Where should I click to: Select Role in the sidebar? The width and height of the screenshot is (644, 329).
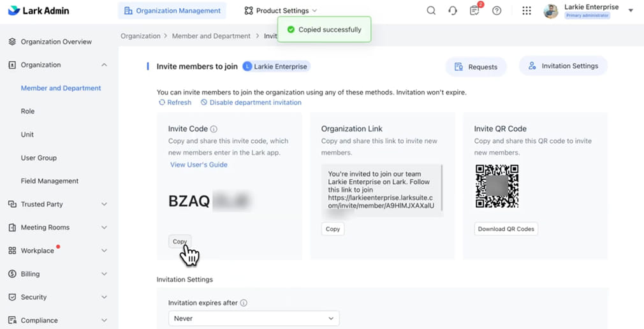[x=27, y=112]
